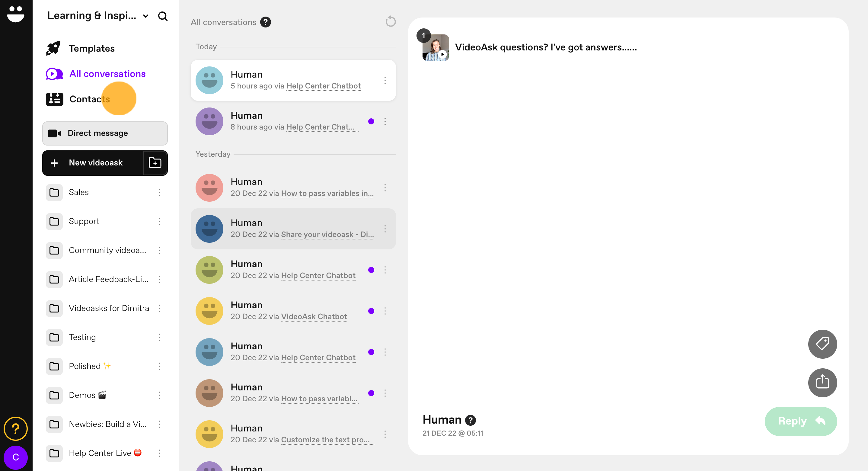Image resolution: width=868 pixels, height=471 pixels.
Task: Open options for VideoAsk Chatbot conversation
Action: (385, 311)
